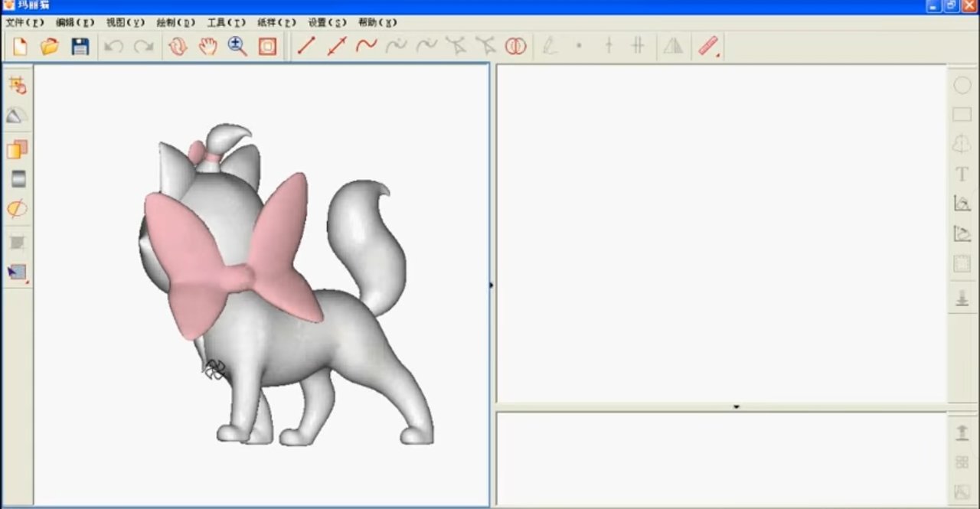Click the red overlapping circles icon
The width and height of the screenshot is (980, 509).
pyautogui.click(x=516, y=46)
